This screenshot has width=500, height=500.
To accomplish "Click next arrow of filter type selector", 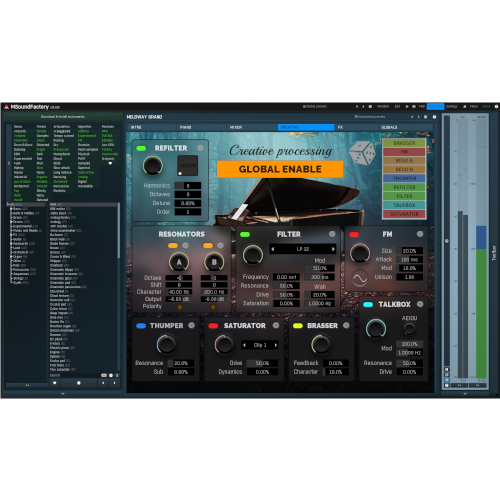I will pos(333,249).
